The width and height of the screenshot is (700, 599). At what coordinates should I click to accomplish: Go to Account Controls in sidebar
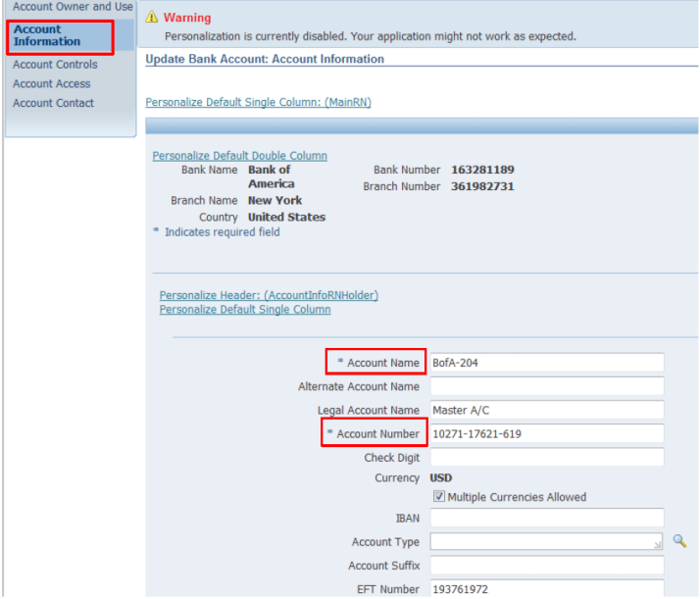[55, 65]
